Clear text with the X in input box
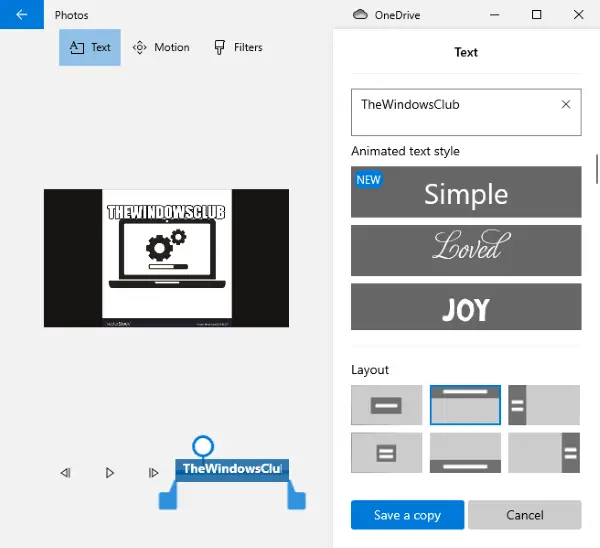600x548 pixels. tap(566, 104)
